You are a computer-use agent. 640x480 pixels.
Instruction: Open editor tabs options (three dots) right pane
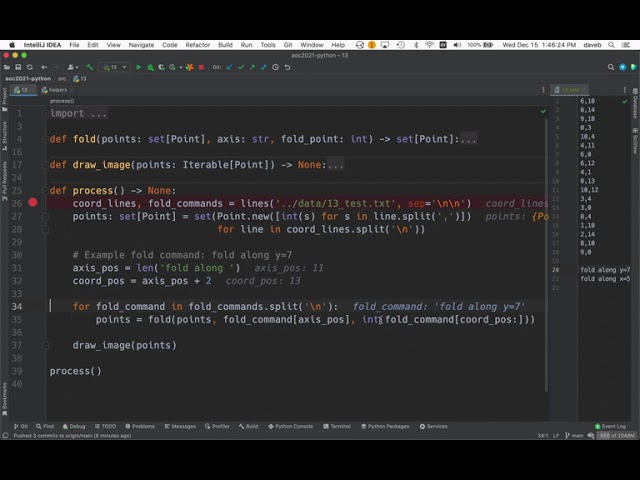tap(624, 90)
